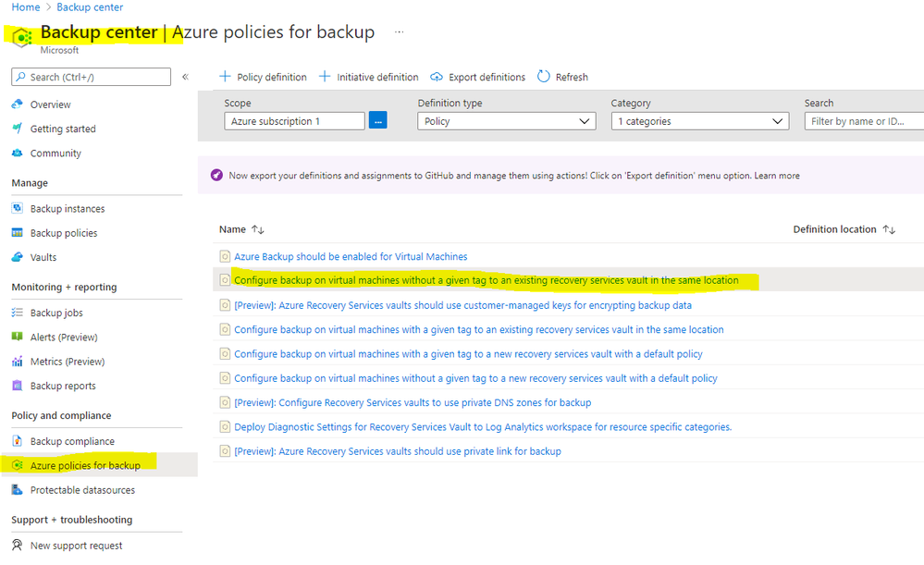
Task: Click the Vaults cloud icon
Action: pos(17,257)
